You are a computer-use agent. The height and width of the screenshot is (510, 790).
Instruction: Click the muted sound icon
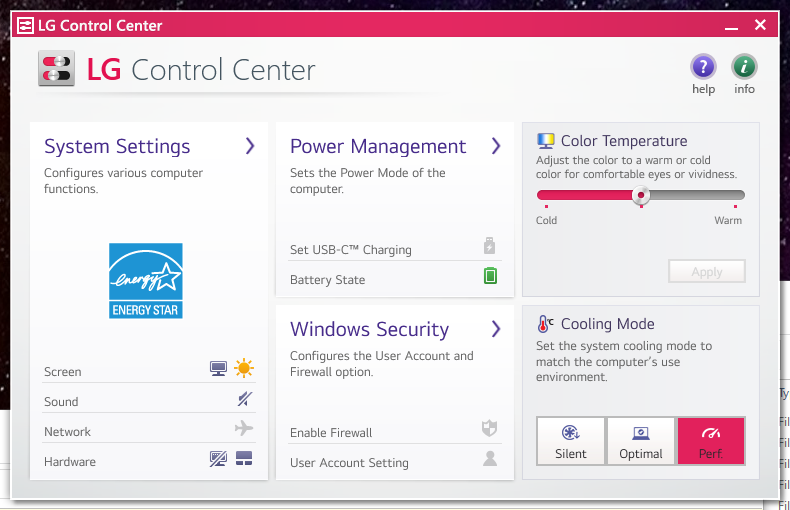tap(244, 400)
